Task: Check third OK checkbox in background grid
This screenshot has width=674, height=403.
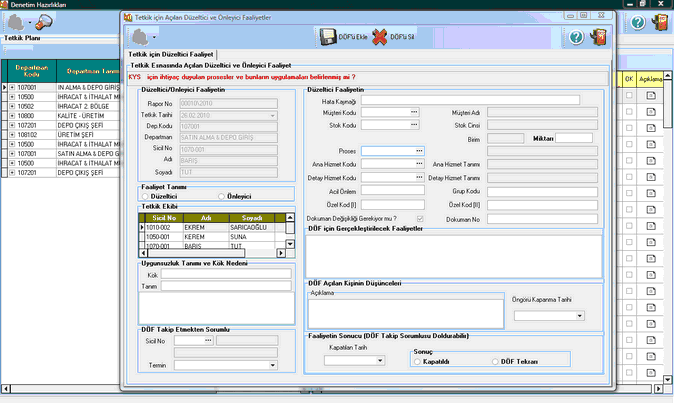Action: tap(629, 128)
